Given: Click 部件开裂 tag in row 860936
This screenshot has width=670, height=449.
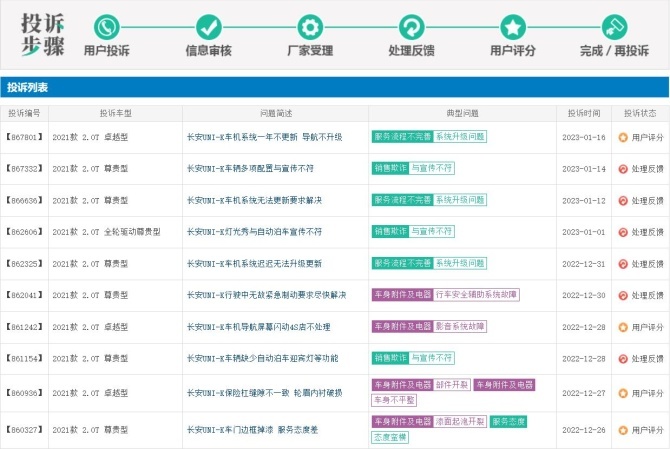Looking at the screenshot, I should [452, 385].
